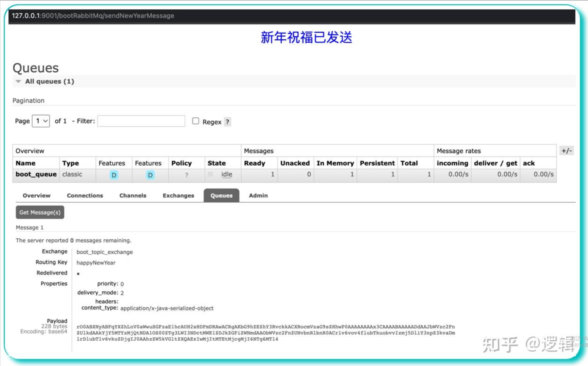Click in the Filter input field
The width and height of the screenshot is (588, 366).
pyautogui.click(x=141, y=121)
